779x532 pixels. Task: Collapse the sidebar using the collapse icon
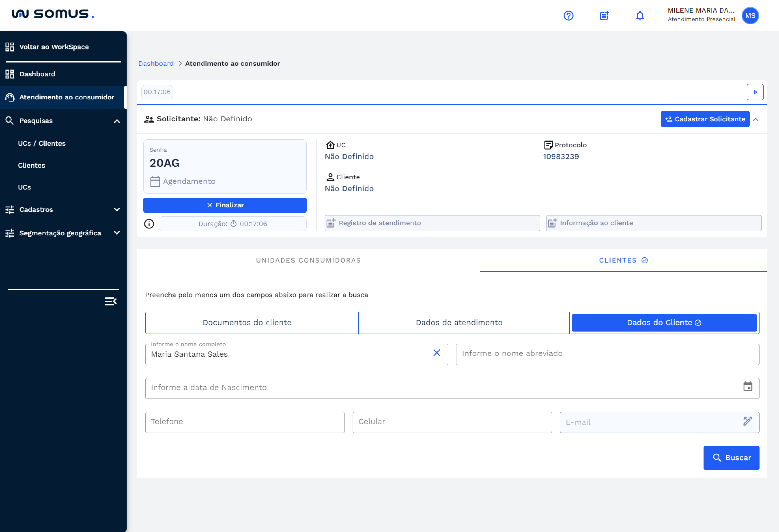coord(111,301)
